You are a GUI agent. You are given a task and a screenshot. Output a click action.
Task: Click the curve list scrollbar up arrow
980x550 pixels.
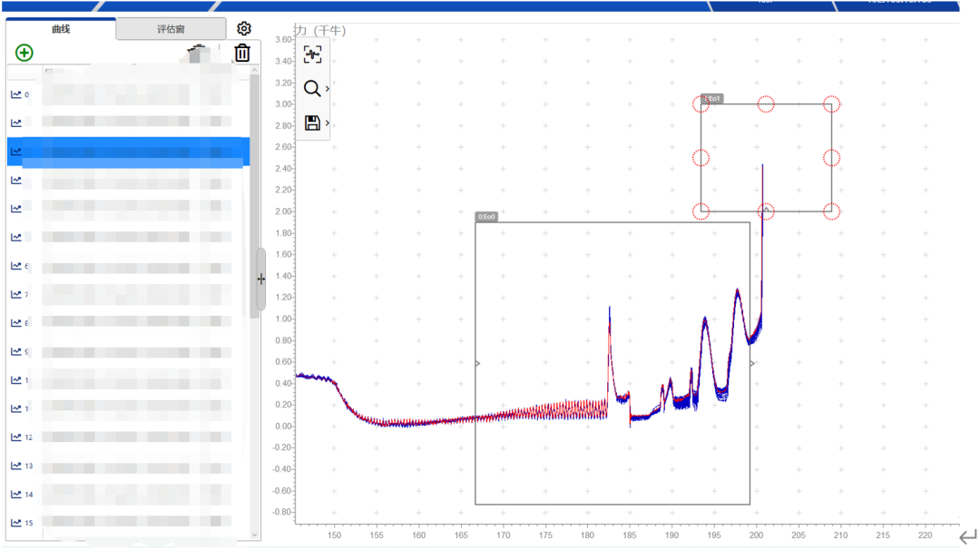255,70
